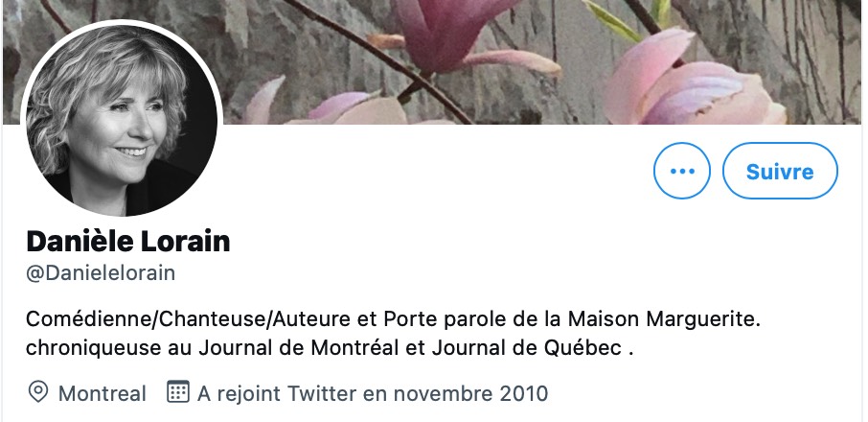
Task: Open Danièle Lorain's circular profile photo
Action: point(122,120)
